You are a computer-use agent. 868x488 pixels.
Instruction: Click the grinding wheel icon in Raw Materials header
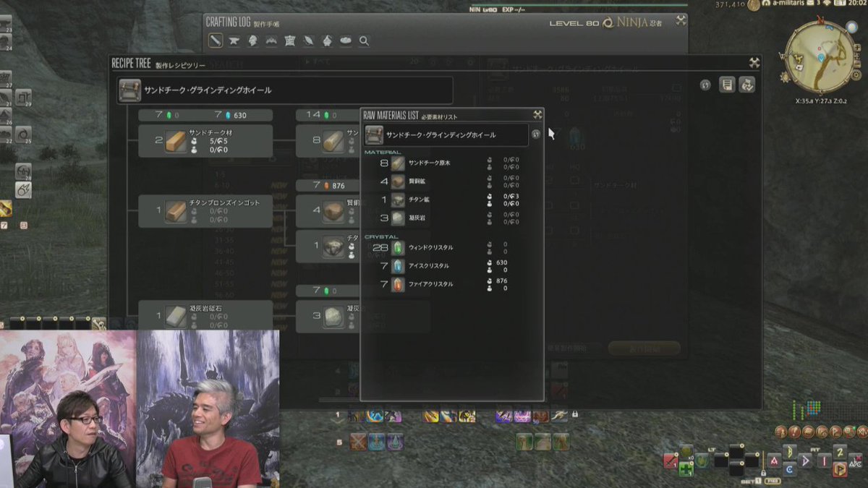coord(374,134)
